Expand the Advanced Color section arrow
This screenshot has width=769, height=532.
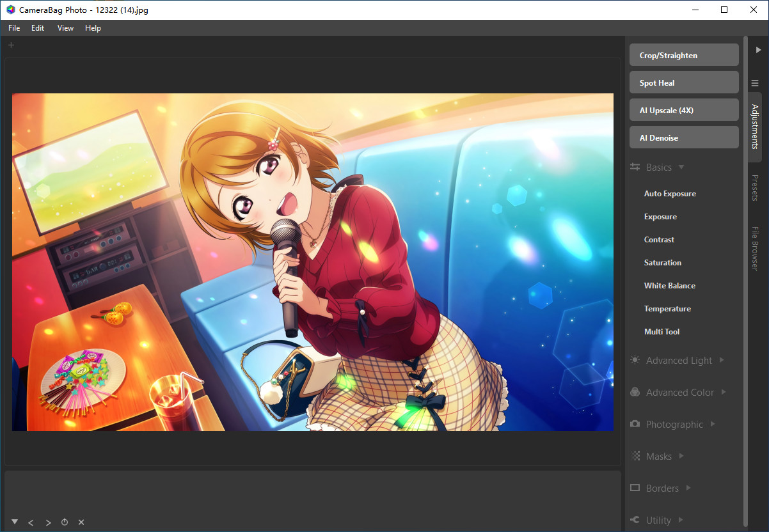pos(724,392)
